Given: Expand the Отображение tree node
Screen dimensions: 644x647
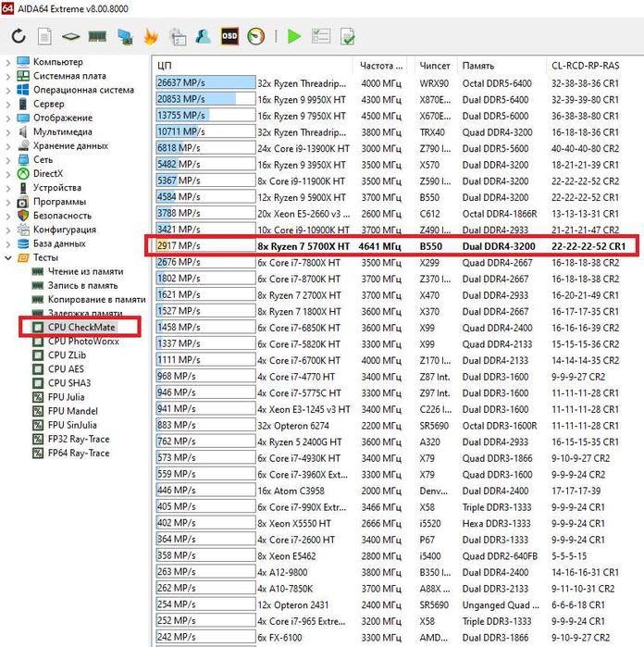Looking at the screenshot, I should (x=7, y=118).
